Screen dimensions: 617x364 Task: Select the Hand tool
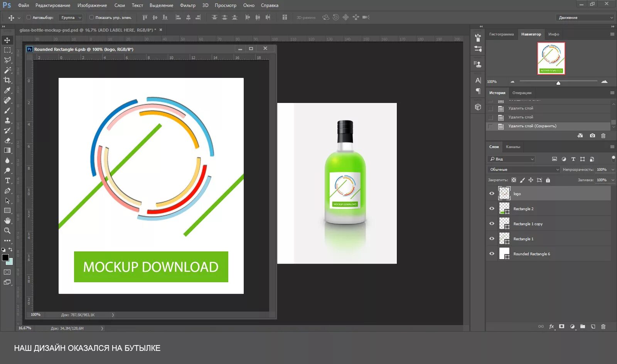coord(7,221)
